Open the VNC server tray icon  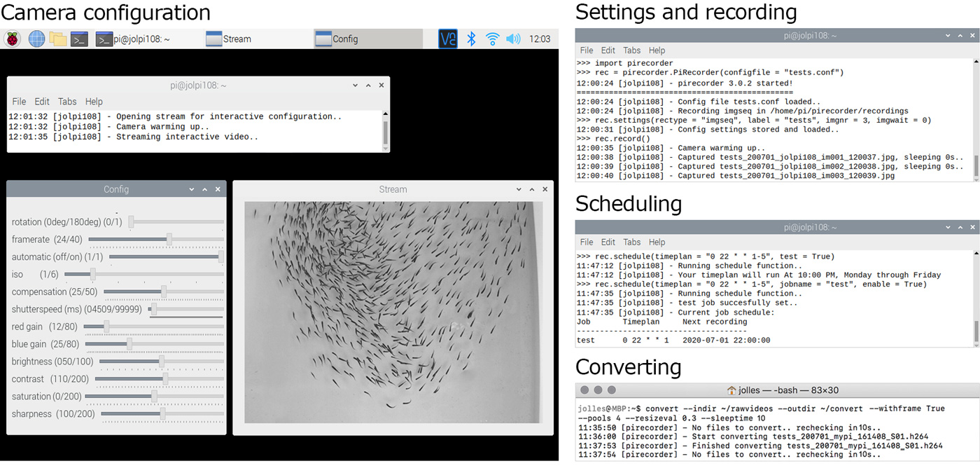coord(448,39)
